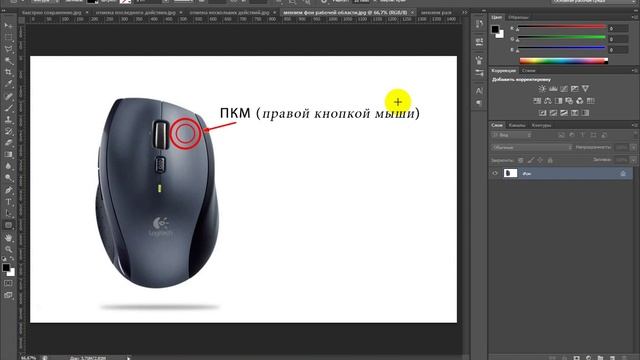Select the Magic Wand tool
This screenshot has width=640, height=360.
pyautogui.click(x=8, y=61)
